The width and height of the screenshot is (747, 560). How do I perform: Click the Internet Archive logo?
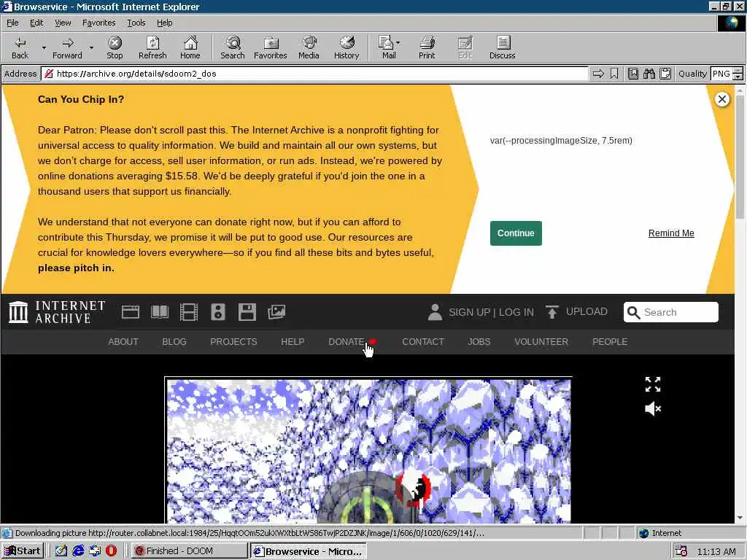coord(57,312)
